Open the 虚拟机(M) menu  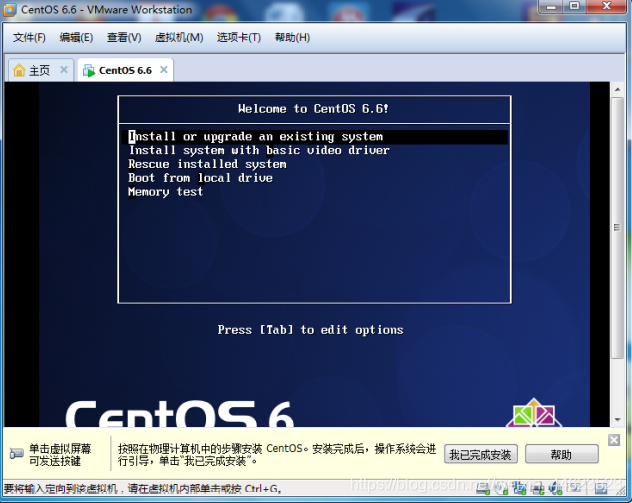[x=179, y=37]
